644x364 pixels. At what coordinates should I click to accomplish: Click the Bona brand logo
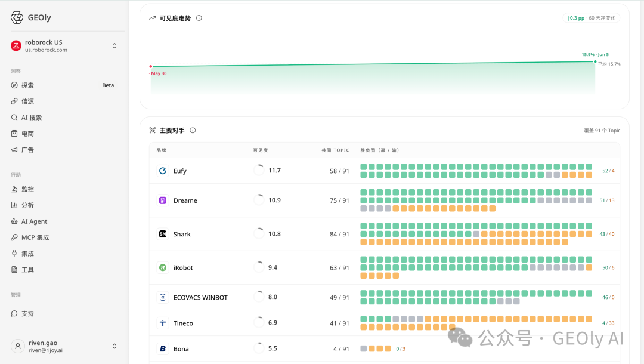(163, 349)
